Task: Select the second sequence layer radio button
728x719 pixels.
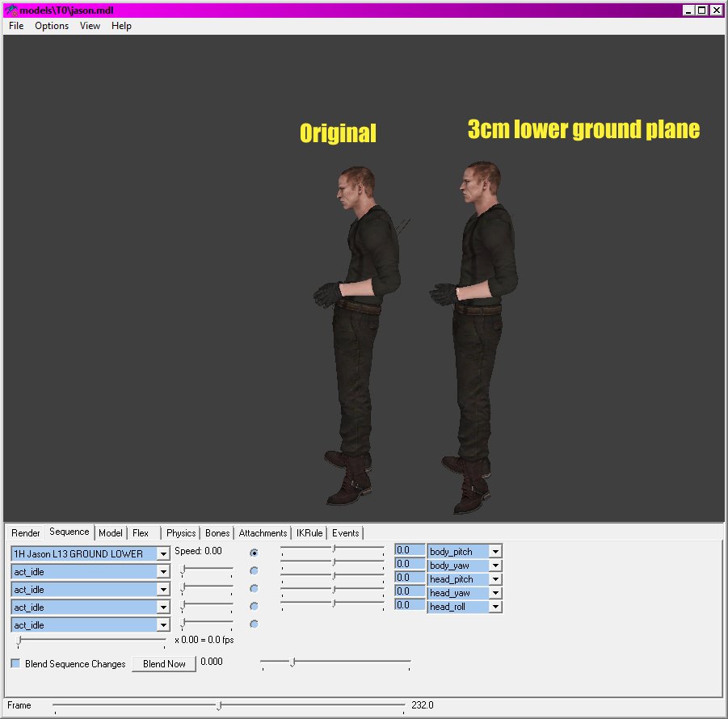Action: coord(254,570)
